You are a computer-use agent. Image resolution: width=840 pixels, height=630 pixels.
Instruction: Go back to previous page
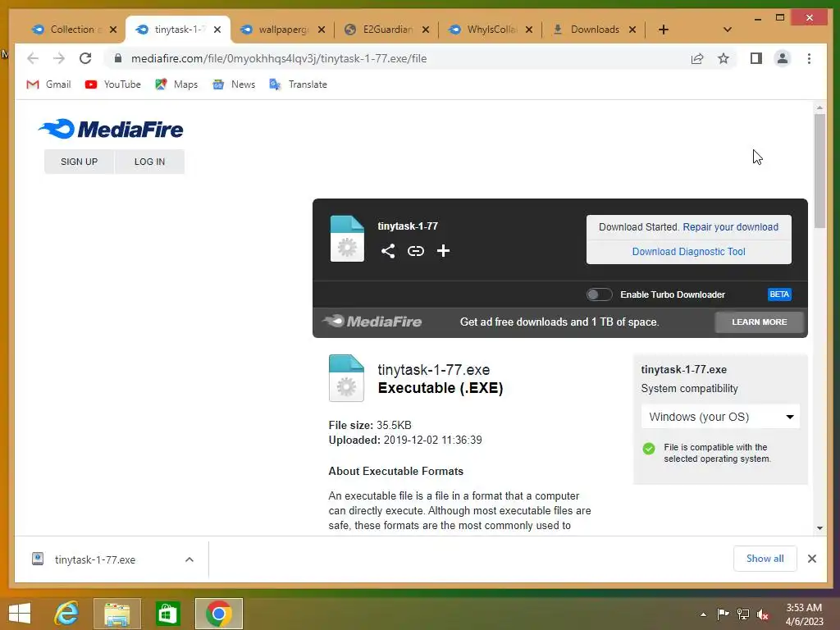point(33,58)
